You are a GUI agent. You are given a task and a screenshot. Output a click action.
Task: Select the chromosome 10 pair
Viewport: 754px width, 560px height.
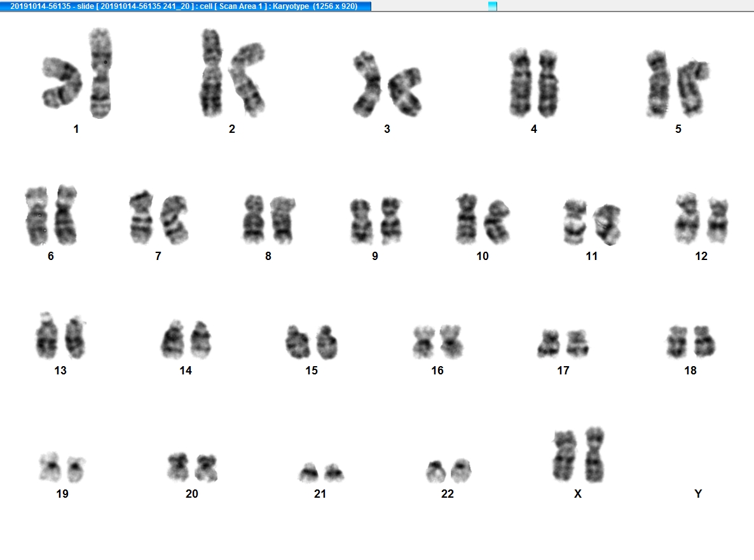point(483,219)
